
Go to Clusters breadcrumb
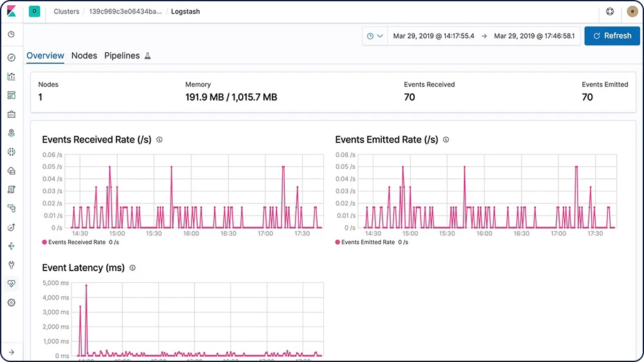pos(66,12)
